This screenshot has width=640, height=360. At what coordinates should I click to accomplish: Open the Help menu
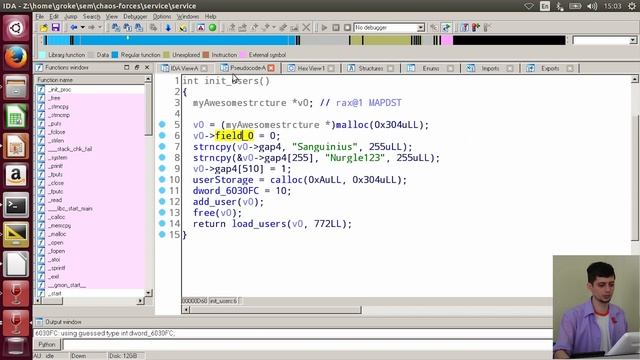[x=211, y=16]
